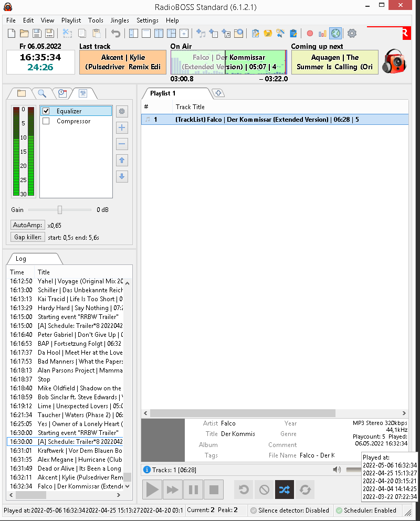Click the Save As floppy icon in the toolbar
Image resolution: width=420 pixels, height=521 pixels.
pyautogui.click(x=49, y=33)
